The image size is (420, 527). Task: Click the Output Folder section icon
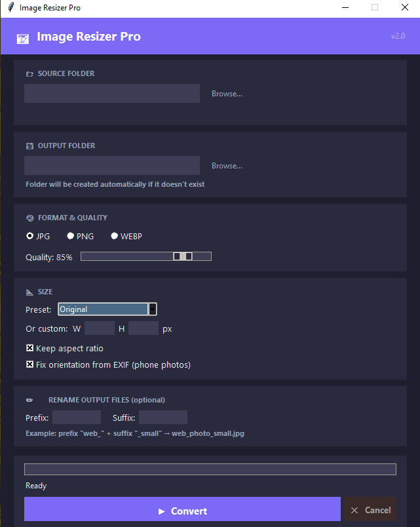(29, 146)
